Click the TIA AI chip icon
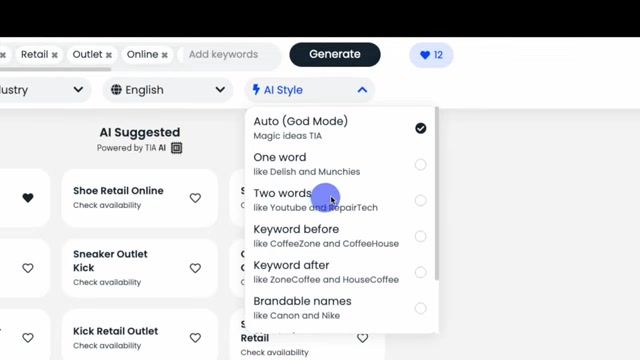This screenshot has height=360, width=640. [x=176, y=148]
